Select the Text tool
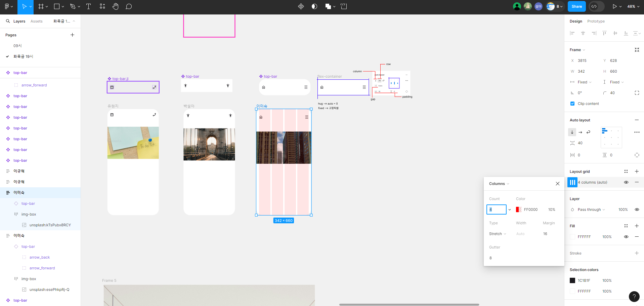644x306 pixels. (89, 6)
